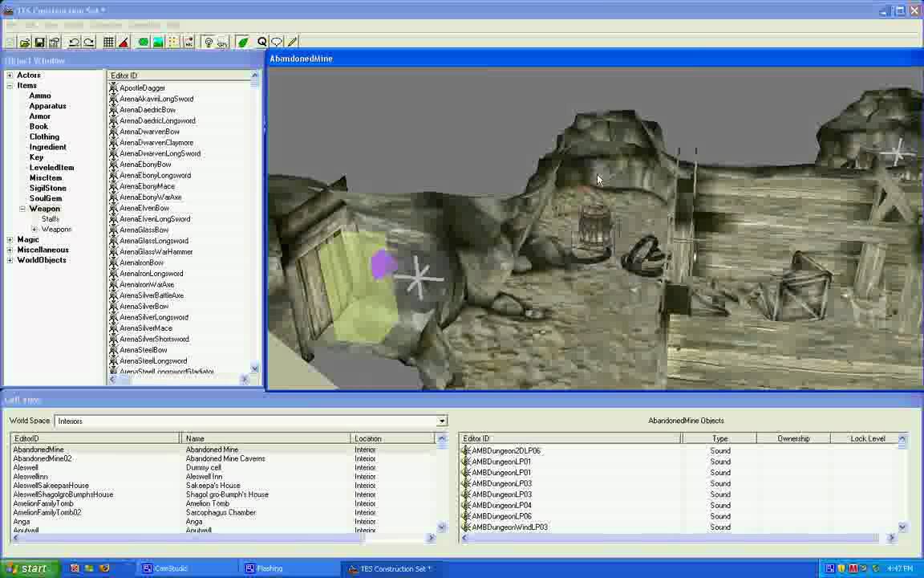Select ArenaEbonyMace weapon entry

point(147,186)
